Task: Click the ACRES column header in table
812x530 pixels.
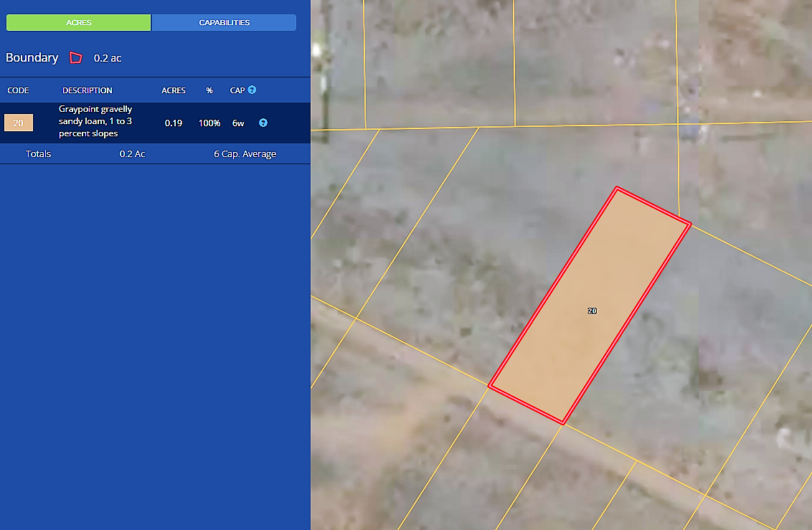Action: click(174, 90)
